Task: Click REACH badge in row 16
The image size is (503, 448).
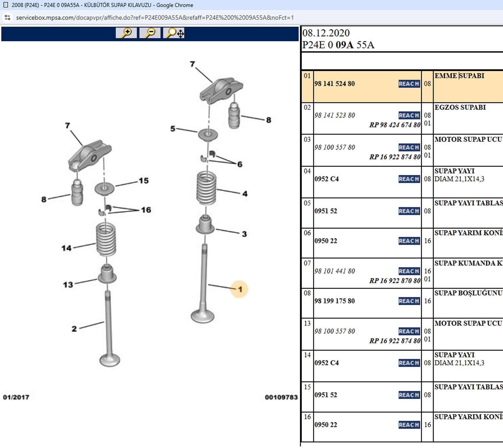Action: point(409,425)
